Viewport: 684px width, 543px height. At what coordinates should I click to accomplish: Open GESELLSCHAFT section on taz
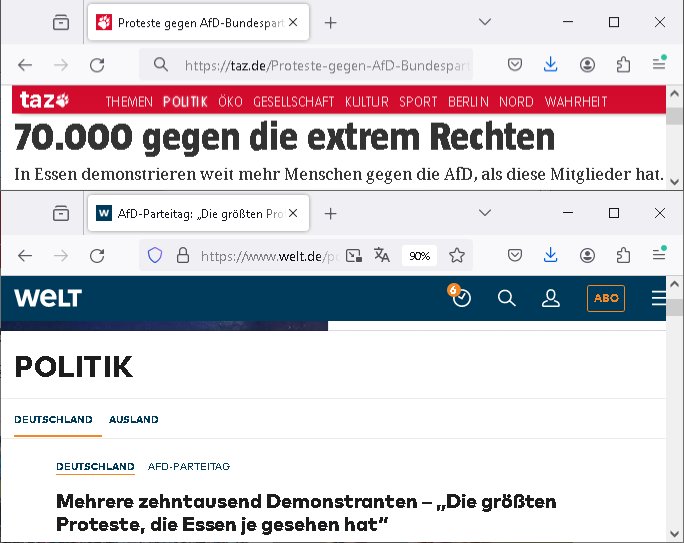click(294, 102)
